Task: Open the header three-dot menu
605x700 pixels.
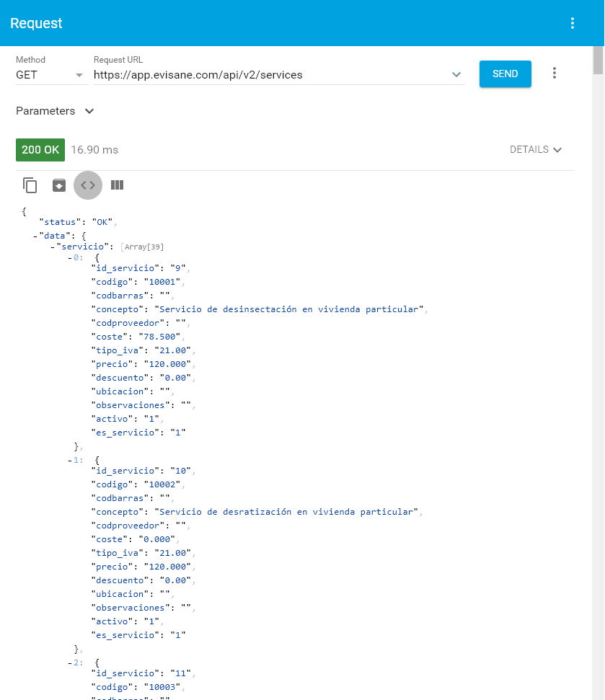Action: tap(573, 23)
